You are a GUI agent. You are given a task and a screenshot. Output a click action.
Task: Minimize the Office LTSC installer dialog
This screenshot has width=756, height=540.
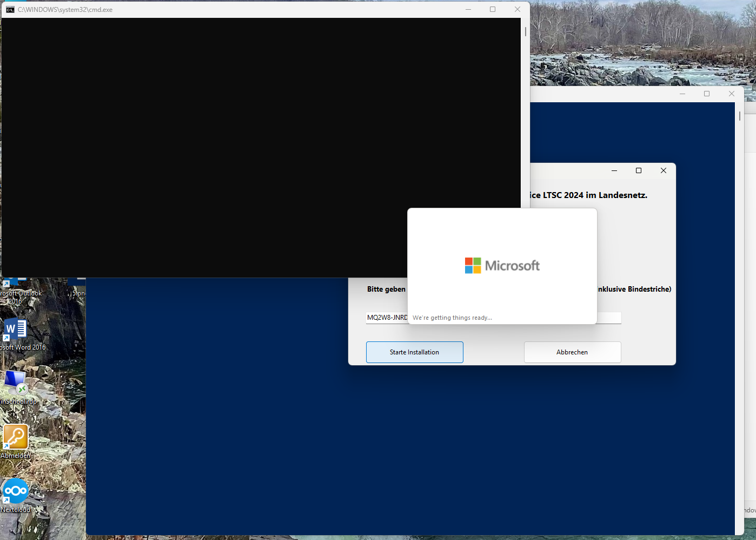click(614, 170)
